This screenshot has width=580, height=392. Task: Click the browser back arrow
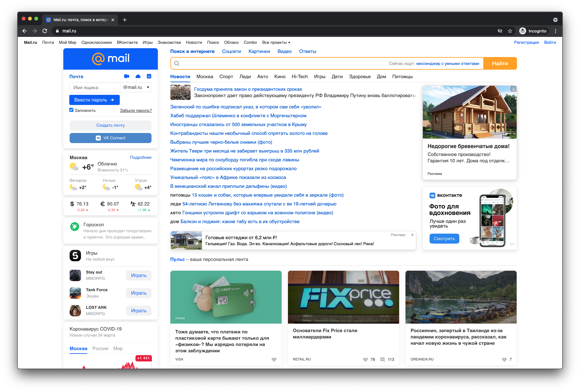point(25,31)
